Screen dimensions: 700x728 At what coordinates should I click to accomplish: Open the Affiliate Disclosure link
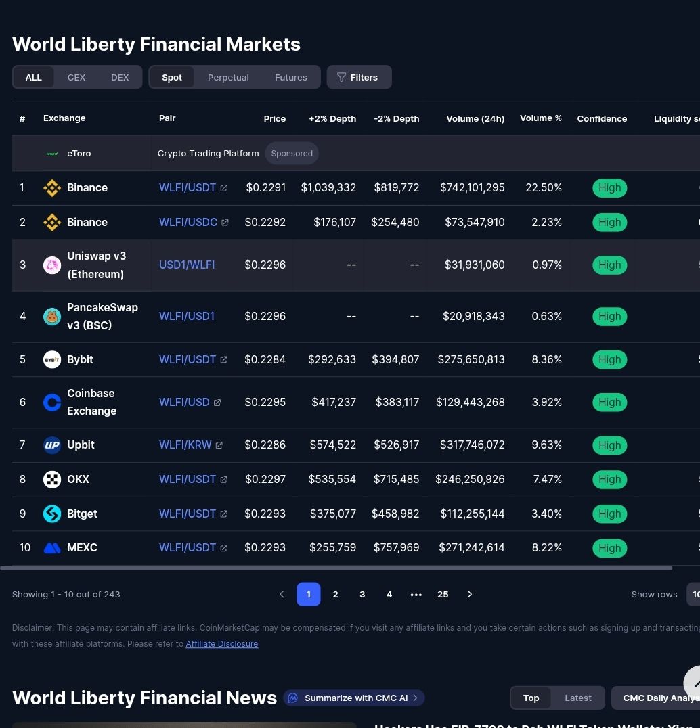tap(221, 644)
